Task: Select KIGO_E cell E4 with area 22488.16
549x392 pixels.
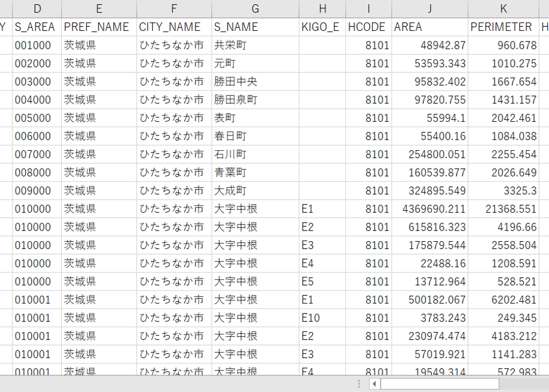Action: [x=323, y=264]
